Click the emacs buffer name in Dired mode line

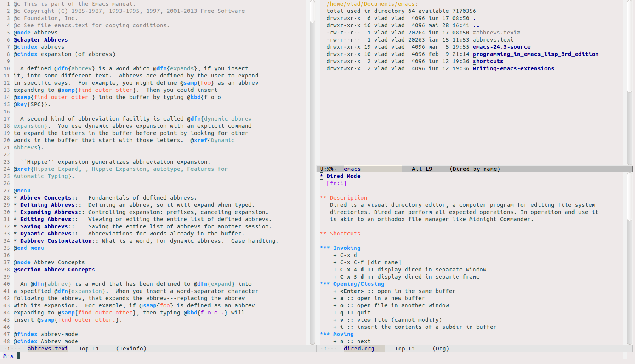(x=352, y=169)
